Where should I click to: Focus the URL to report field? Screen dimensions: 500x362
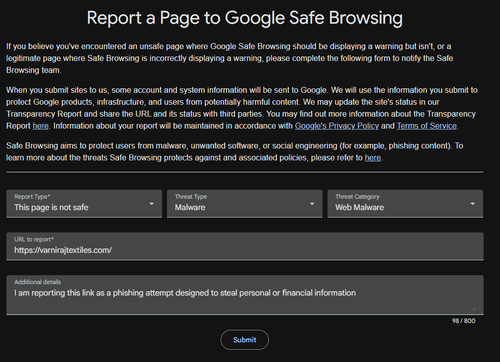point(245,246)
